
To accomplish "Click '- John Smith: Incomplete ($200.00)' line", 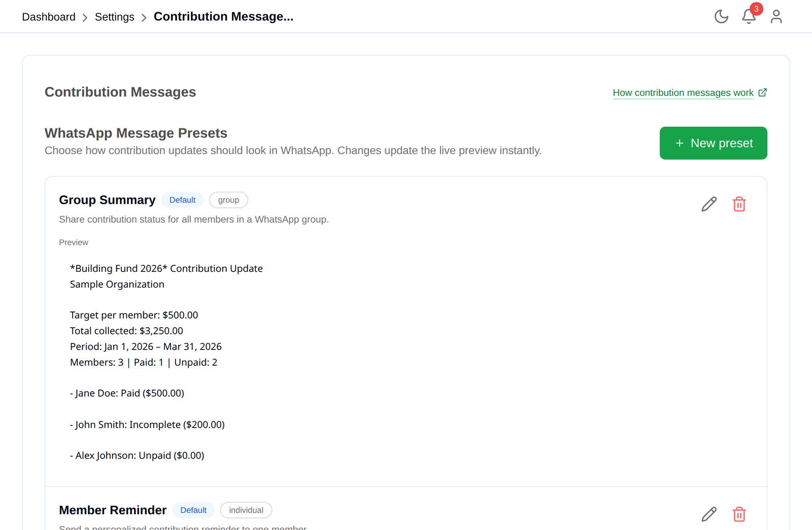I will (147, 425).
